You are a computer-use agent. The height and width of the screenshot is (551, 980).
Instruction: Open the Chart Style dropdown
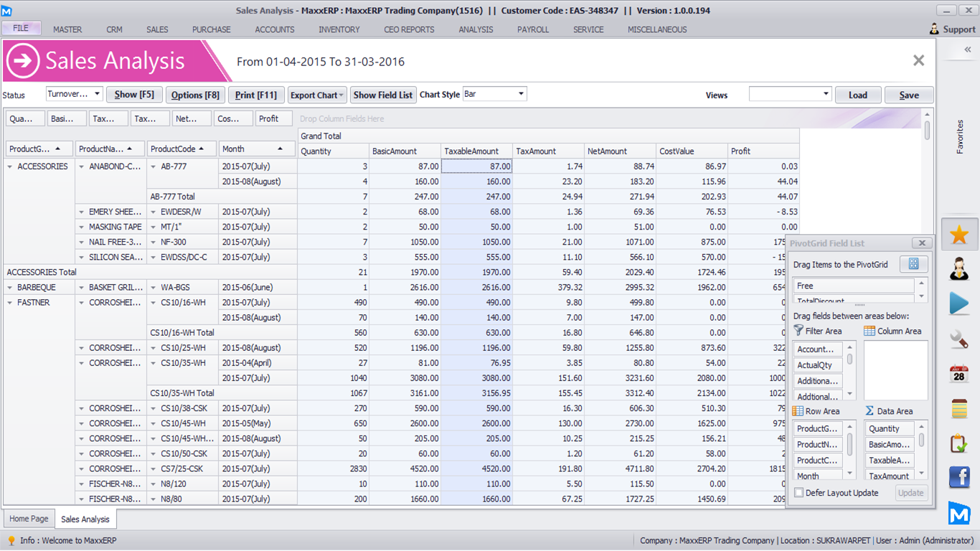[x=521, y=94]
